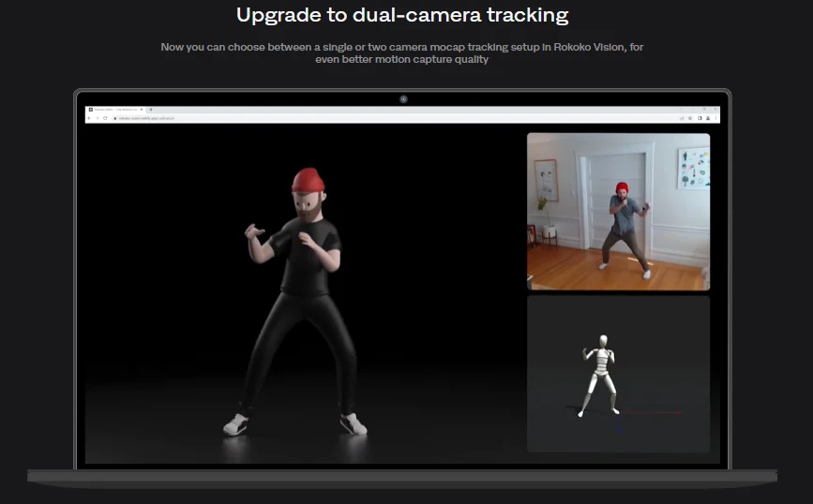Select the white mannequin skeleton preview
This screenshot has width=813, height=504.
click(619, 374)
